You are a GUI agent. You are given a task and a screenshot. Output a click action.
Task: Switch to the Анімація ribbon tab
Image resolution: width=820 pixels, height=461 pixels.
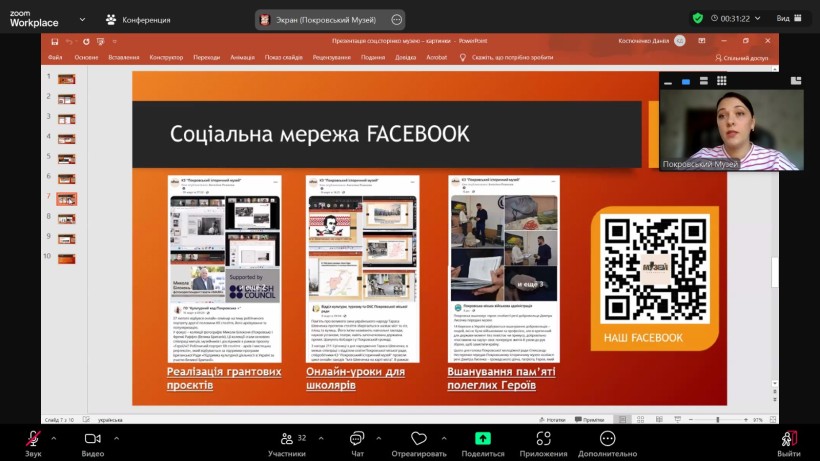[242, 57]
